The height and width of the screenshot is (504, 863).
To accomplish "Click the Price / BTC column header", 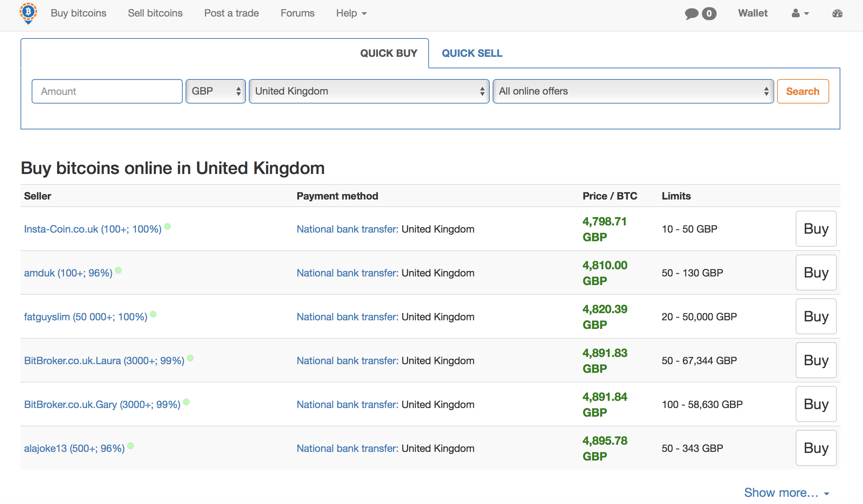I will 610,196.
